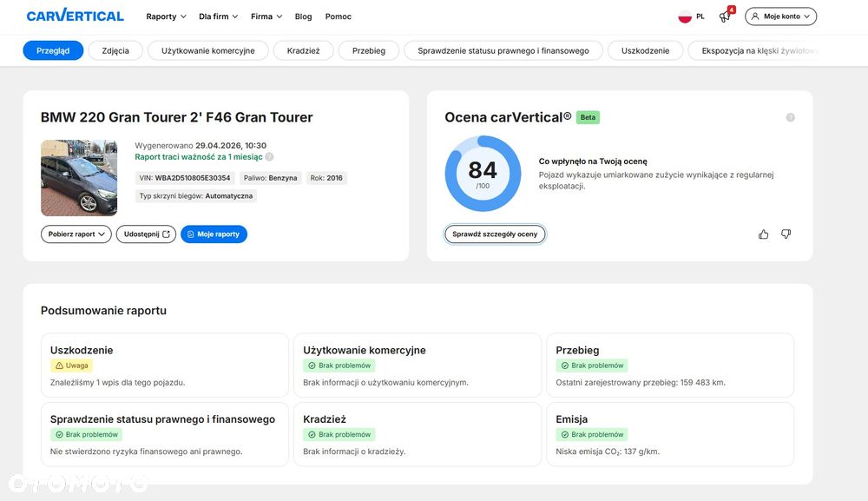Select the Przegląd tab
The width and height of the screenshot is (868, 501).
tap(53, 50)
